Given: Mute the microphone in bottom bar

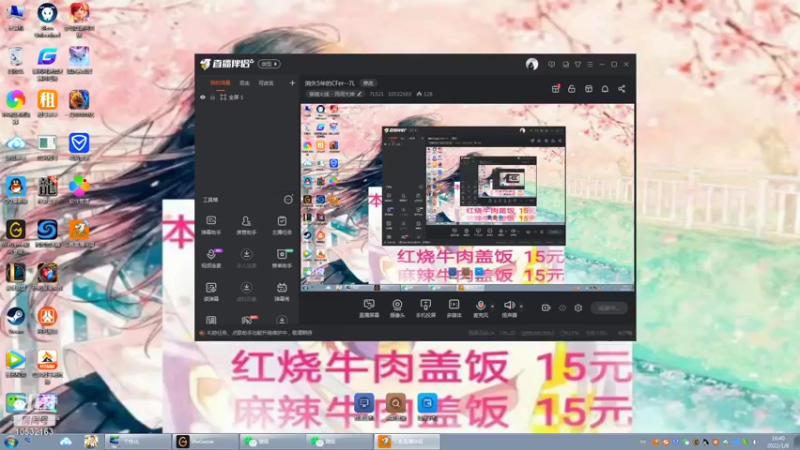Looking at the screenshot, I should click(480, 305).
